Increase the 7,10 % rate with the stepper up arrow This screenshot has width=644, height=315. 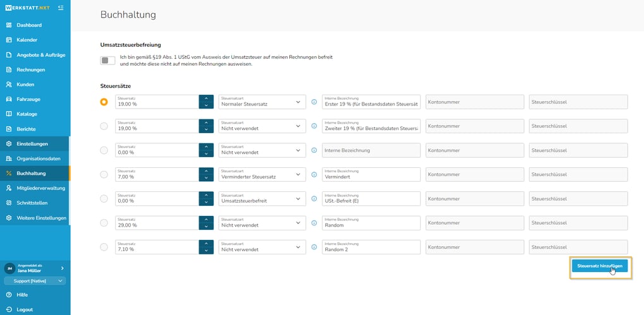(206, 243)
